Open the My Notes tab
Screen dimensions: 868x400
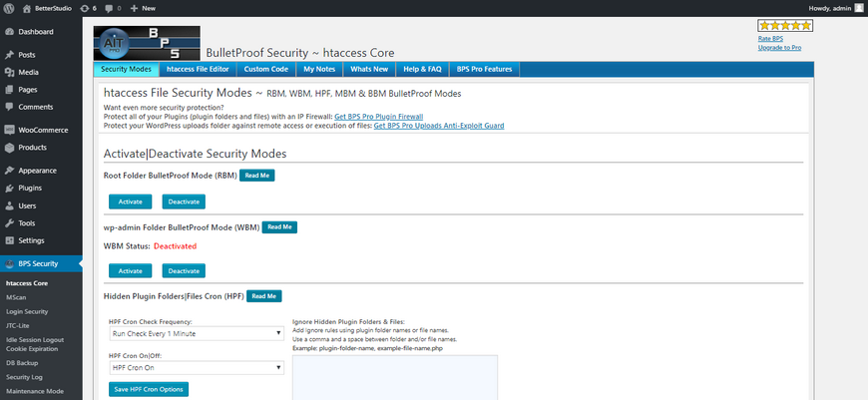point(319,69)
